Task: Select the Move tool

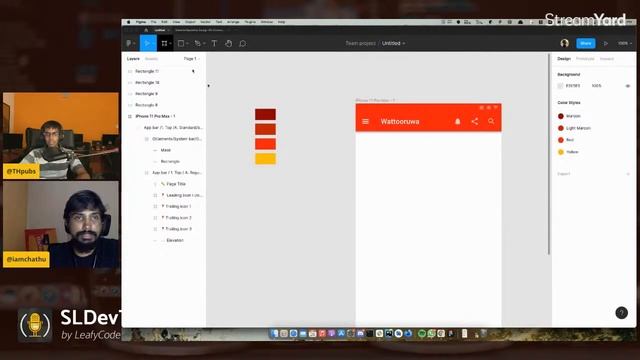Action: tap(148, 43)
